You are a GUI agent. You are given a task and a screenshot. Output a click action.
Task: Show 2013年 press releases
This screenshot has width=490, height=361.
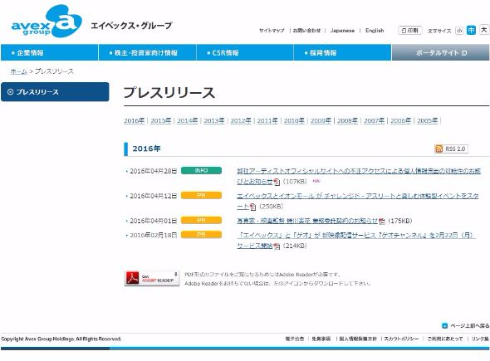pyautogui.click(x=214, y=121)
